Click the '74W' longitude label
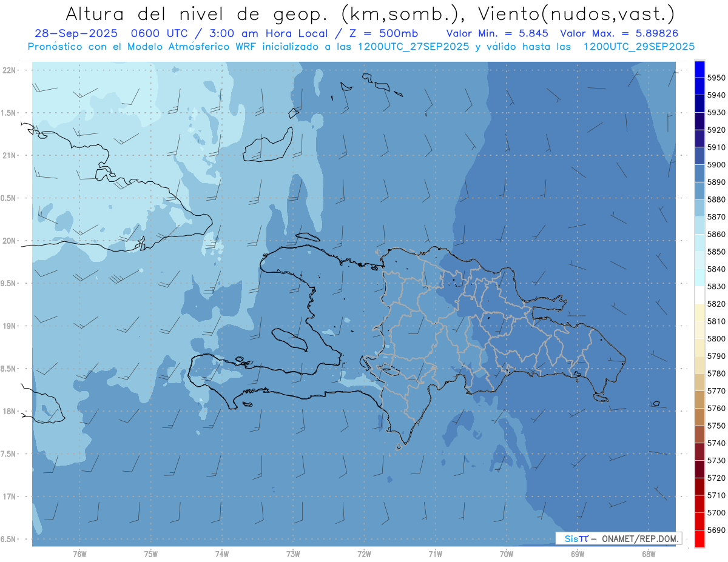Image resolution: width=728 pixels, height=562 pixels. (222, 554)
